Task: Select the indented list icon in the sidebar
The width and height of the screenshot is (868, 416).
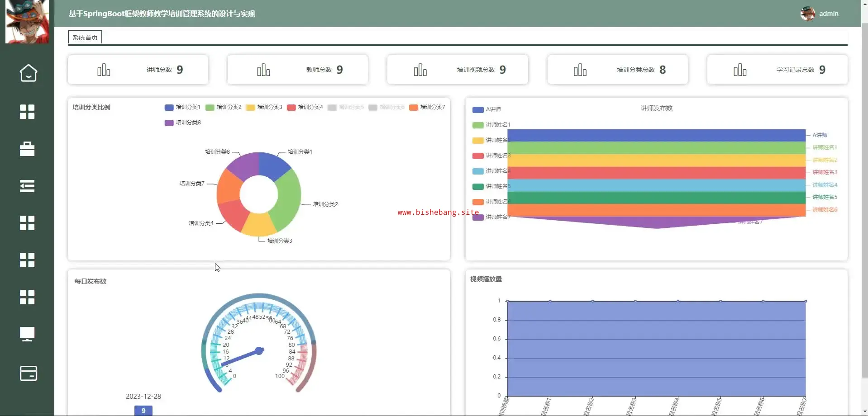Action: pos(27,186)
